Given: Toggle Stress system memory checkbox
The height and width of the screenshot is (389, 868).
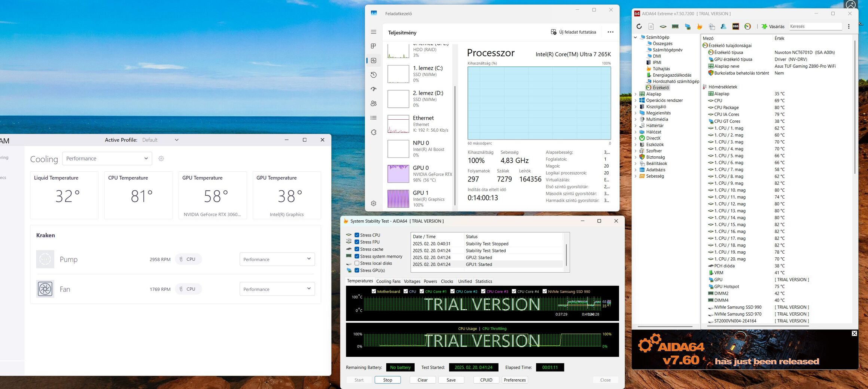Looking at the screenshot, I should 357,256.
